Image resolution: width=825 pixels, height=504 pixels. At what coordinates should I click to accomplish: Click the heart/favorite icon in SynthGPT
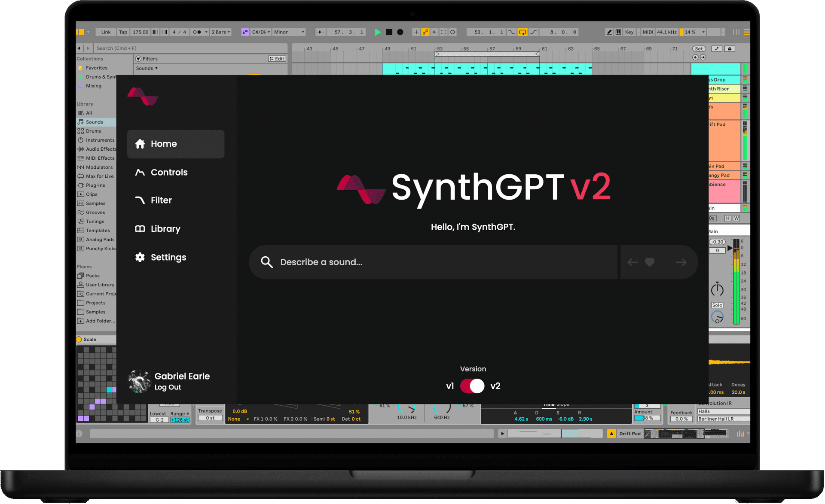point(649,261)
